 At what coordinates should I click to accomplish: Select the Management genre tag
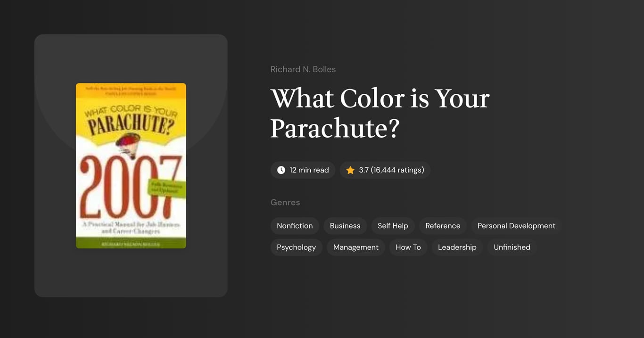[x=355, y=247]
